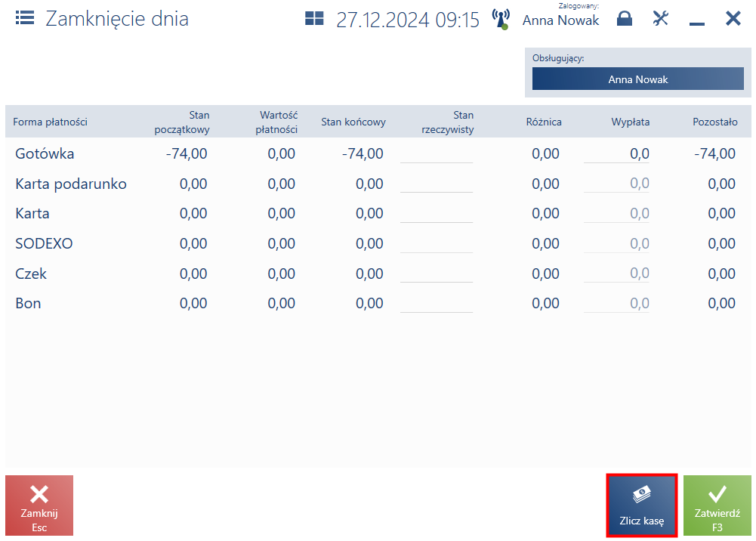Click the date and time 27.12.2024 09:15
The height and width of the screenshot is (541, 756).
[408, 20]
